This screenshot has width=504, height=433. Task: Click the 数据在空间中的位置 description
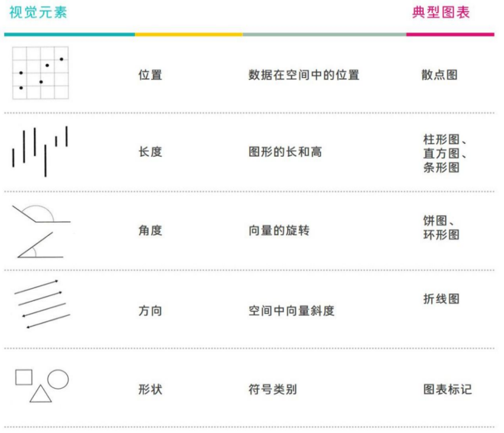point(304,75)
